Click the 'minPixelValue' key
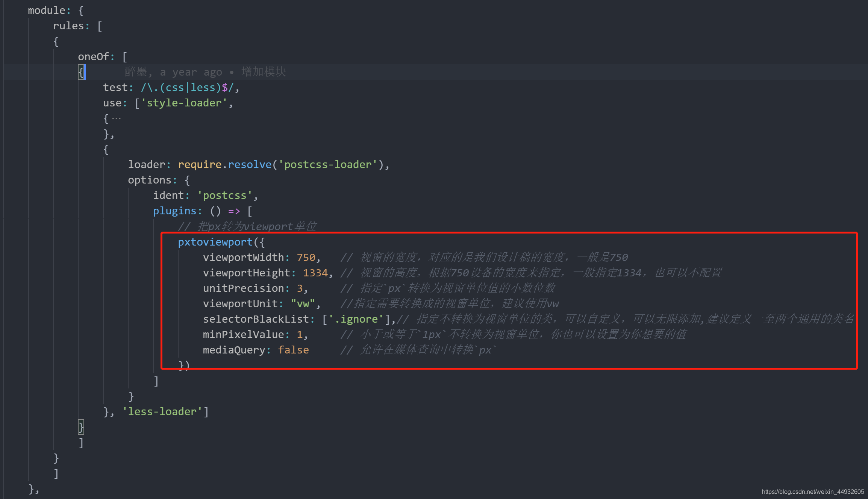Viewport: 868px width, 499px height. (244, 335)
